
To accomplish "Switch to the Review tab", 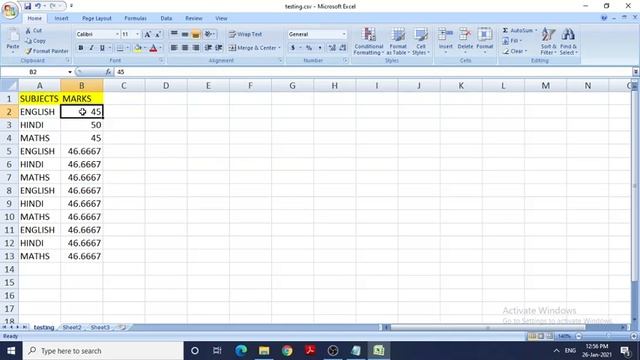I will 193,18.
